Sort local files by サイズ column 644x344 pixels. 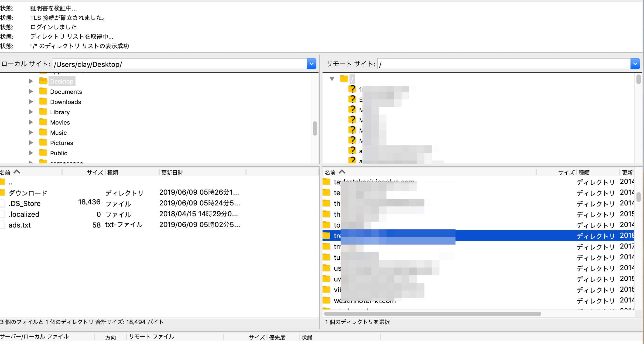tap(95, 173)
